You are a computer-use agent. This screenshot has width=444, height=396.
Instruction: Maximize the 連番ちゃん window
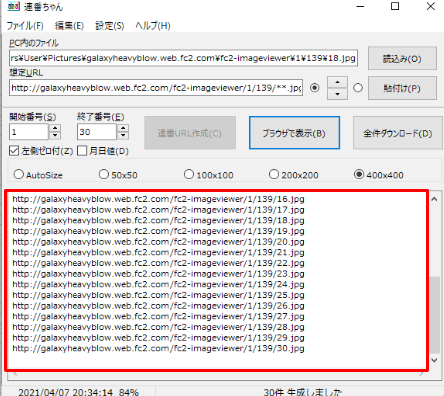395,6
